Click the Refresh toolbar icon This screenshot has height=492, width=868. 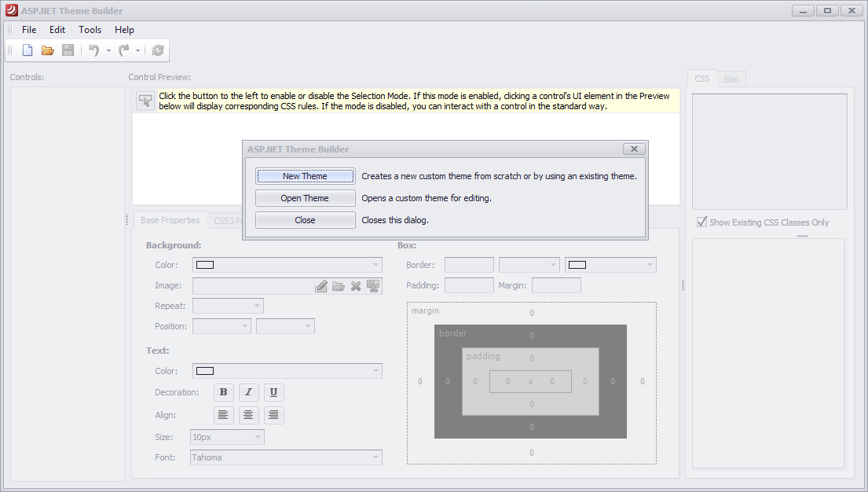coord(158,50)
